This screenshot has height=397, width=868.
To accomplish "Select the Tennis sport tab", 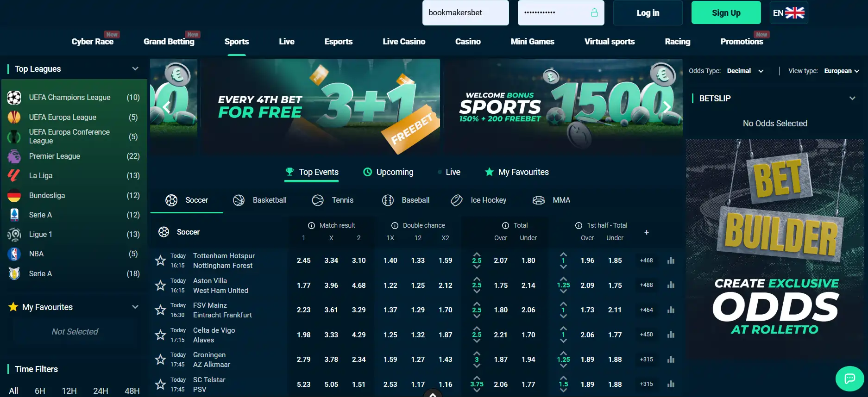I will pyautogui.click(x=333, y=200).
